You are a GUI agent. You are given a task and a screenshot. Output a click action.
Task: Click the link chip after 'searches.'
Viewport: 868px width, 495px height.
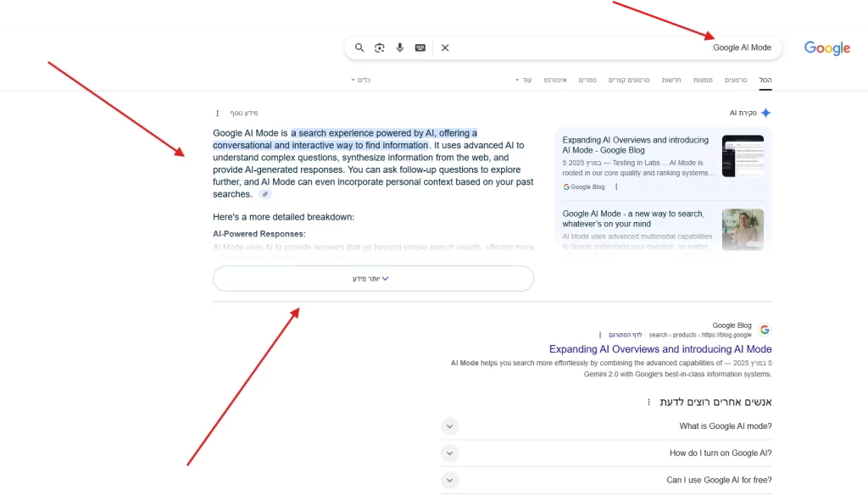click(x=265, y=194)
